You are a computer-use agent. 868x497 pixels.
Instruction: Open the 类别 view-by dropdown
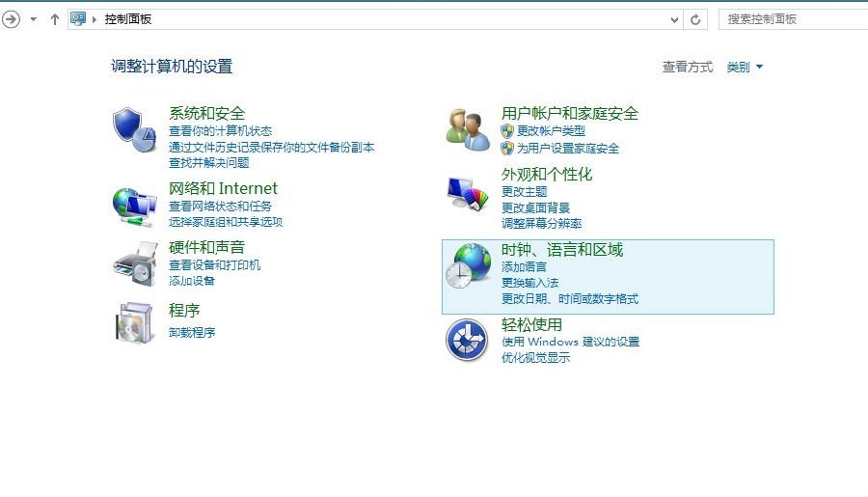[745, 67]
